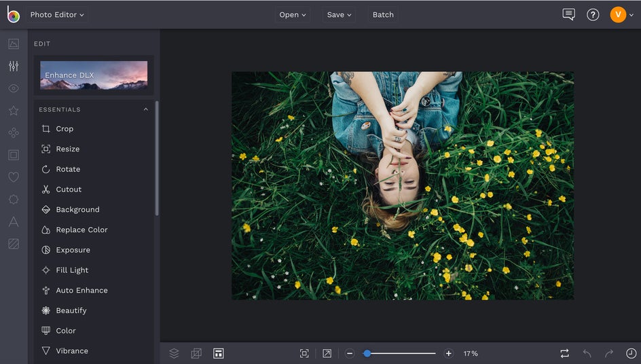Toggle the eye Touch Up sidebar icon

coord(14,88)
